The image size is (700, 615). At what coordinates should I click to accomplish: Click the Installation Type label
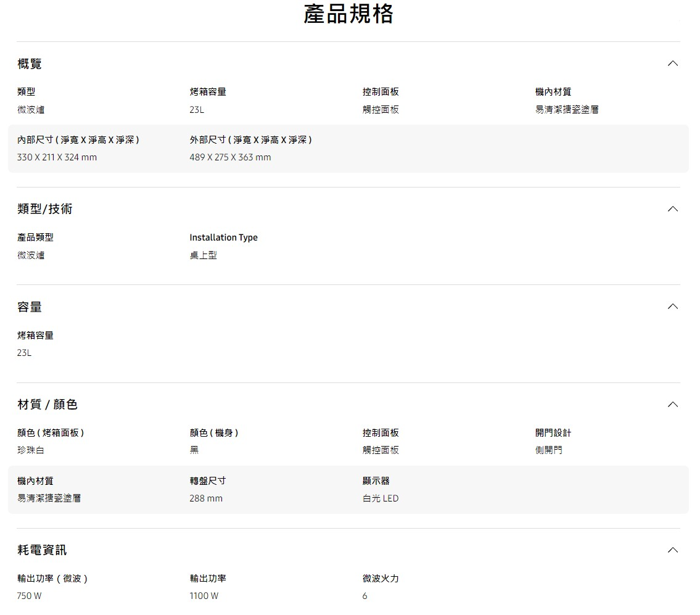coord(223,237)
